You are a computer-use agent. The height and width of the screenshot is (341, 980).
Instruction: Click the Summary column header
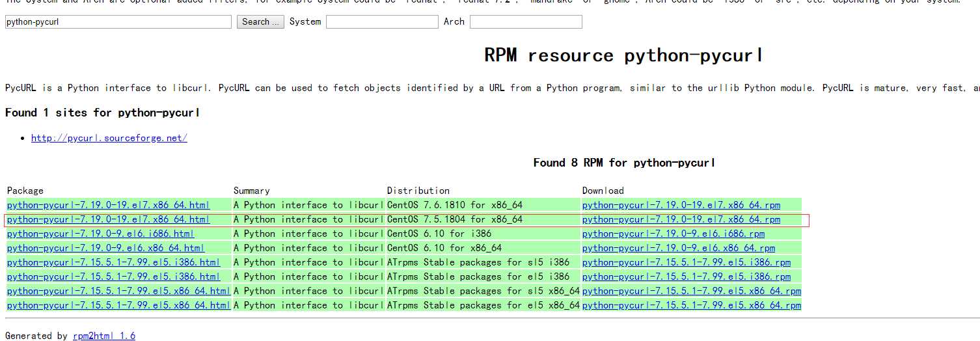252,191
